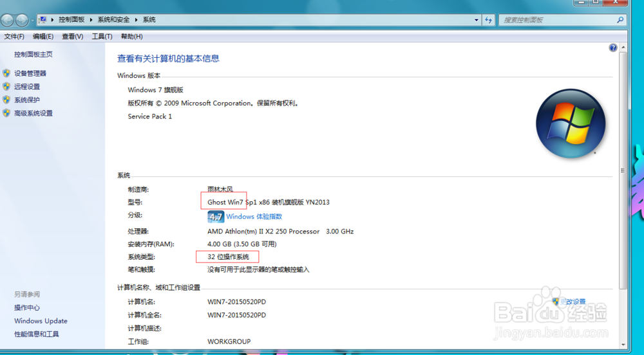
Task: Open 高级系统设置 from the sidebar
Action: coord(33,113)
